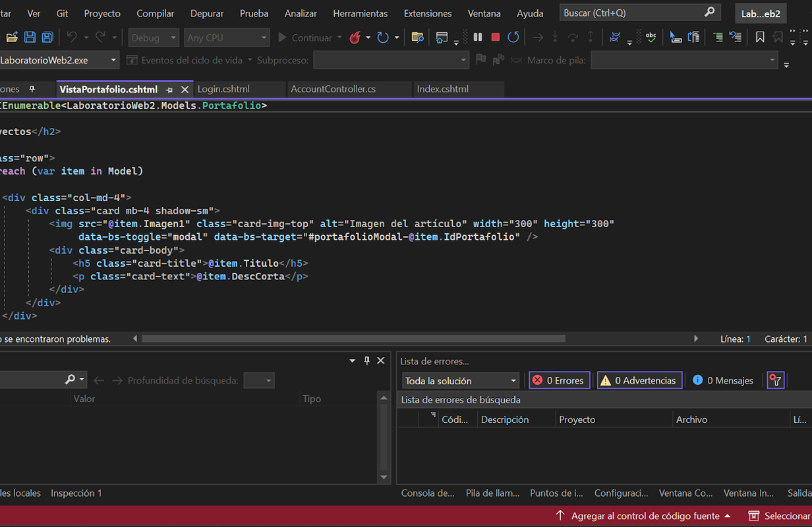The height and width of the screenshot is (527, 812).
Task: Open the LaboratorioWeb2.exe process dropdown
Action: pos(59,60)
